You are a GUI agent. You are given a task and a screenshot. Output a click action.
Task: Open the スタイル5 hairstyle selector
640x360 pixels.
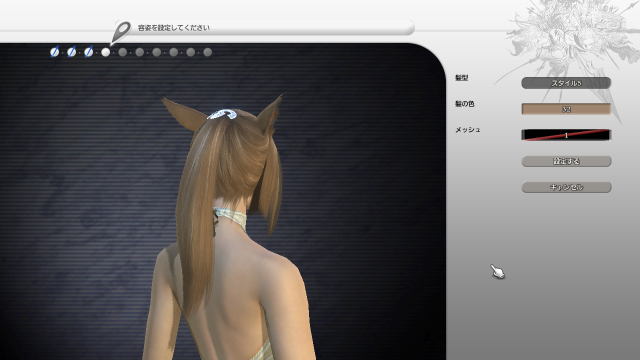[566, 83]
